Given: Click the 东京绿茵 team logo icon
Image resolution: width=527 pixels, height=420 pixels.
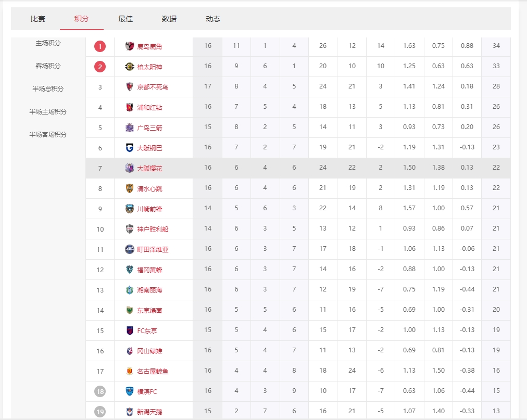Looking at the screenshot, I should [x=130, y=310].
